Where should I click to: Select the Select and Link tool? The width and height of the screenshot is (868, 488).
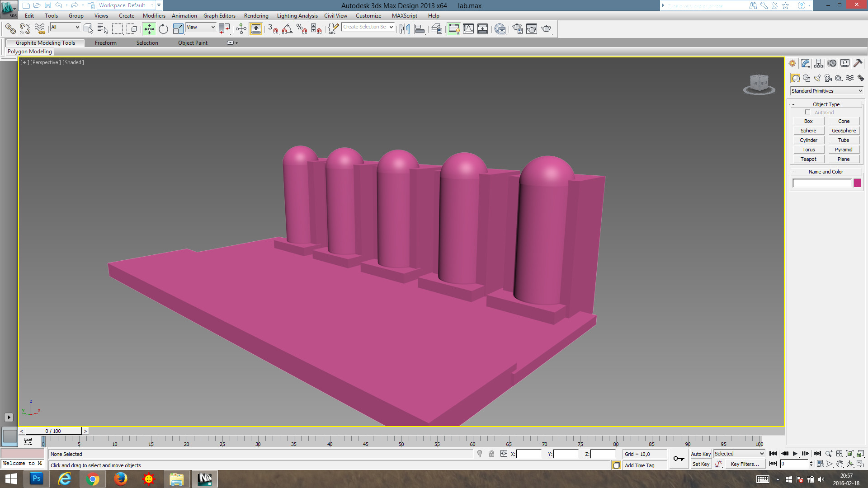[x=10, y=29]
